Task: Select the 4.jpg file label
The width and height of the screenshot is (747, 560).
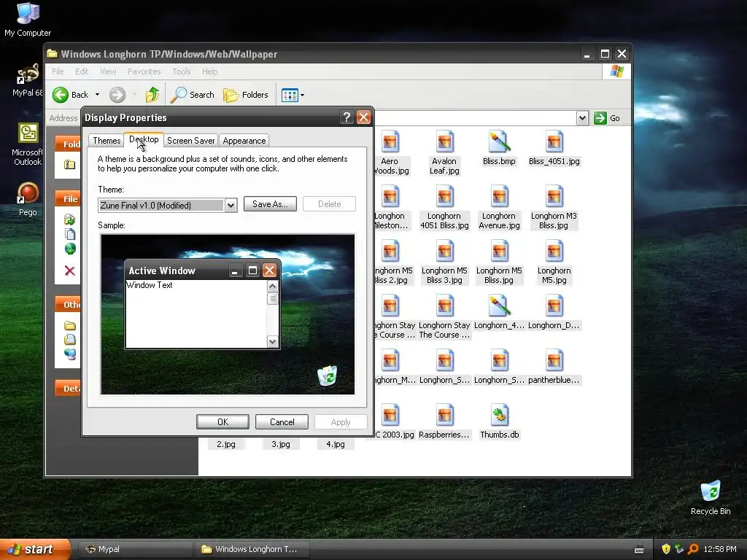Action: [x=336, y=444]
